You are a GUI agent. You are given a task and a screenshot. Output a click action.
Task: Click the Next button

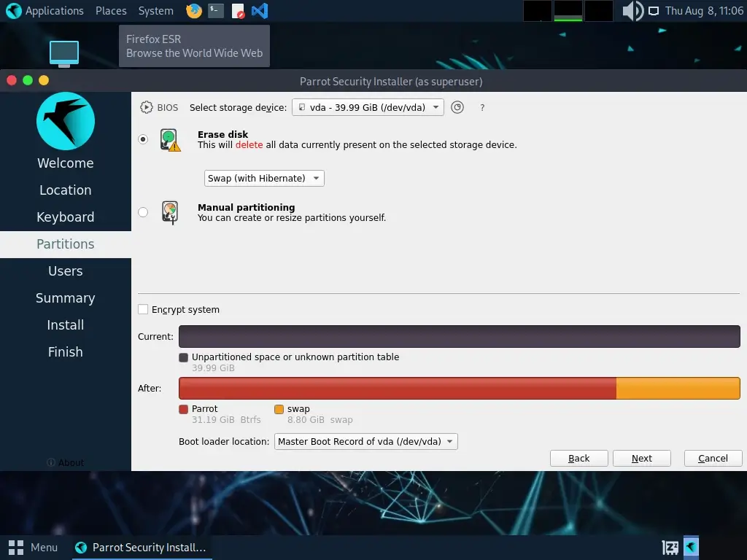pyautogui.click(x=641, y=458)
